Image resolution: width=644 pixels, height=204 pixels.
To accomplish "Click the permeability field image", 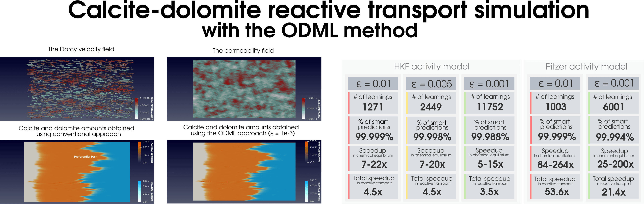I will pyautogui.click(x=244, y=89).
